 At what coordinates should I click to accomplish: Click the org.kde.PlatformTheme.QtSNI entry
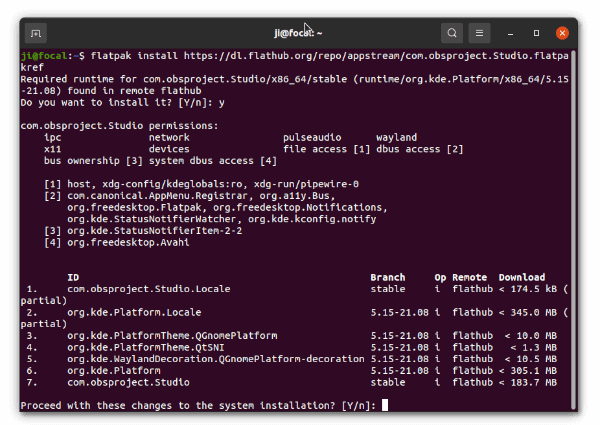pos(145,347)
